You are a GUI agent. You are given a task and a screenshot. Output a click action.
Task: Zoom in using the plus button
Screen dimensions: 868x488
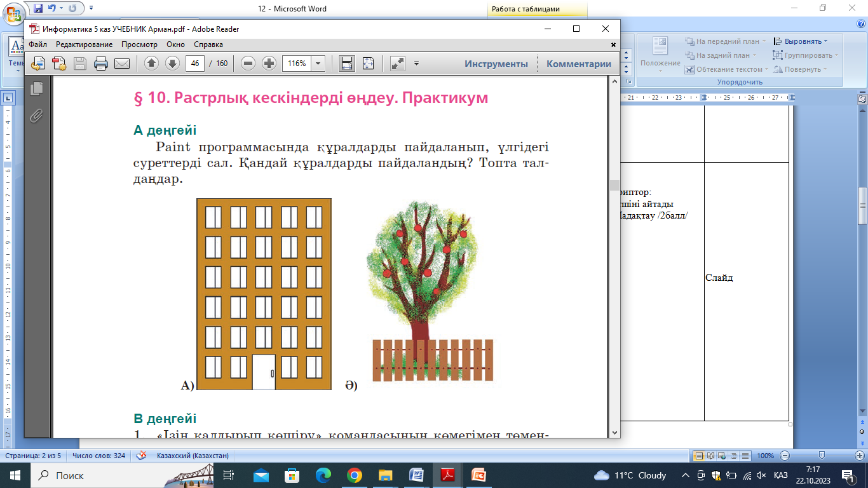click(269, 64)
